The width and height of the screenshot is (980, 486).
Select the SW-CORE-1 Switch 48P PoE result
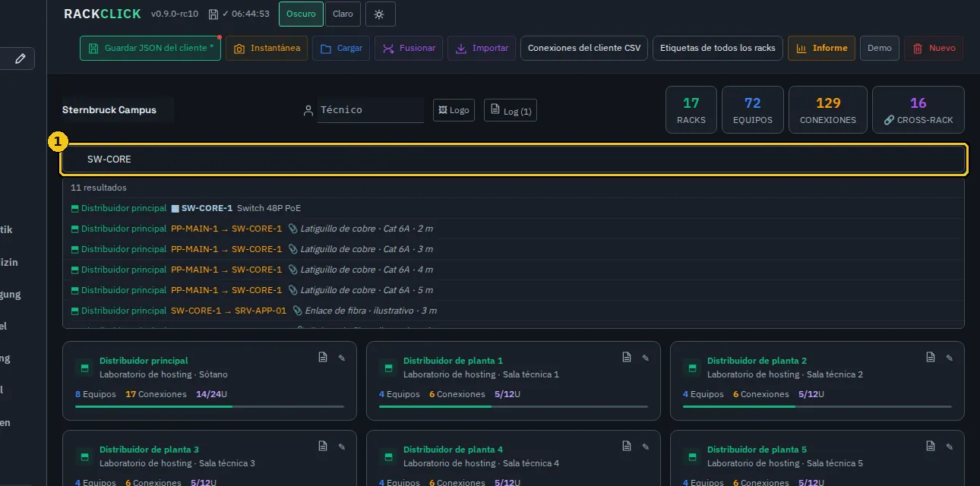(514, 208)
